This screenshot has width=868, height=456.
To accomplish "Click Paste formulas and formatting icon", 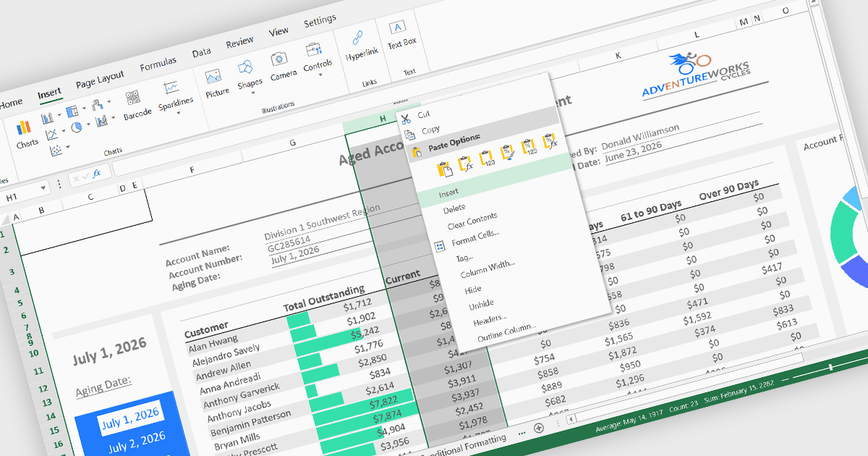I will coord(550,140).
